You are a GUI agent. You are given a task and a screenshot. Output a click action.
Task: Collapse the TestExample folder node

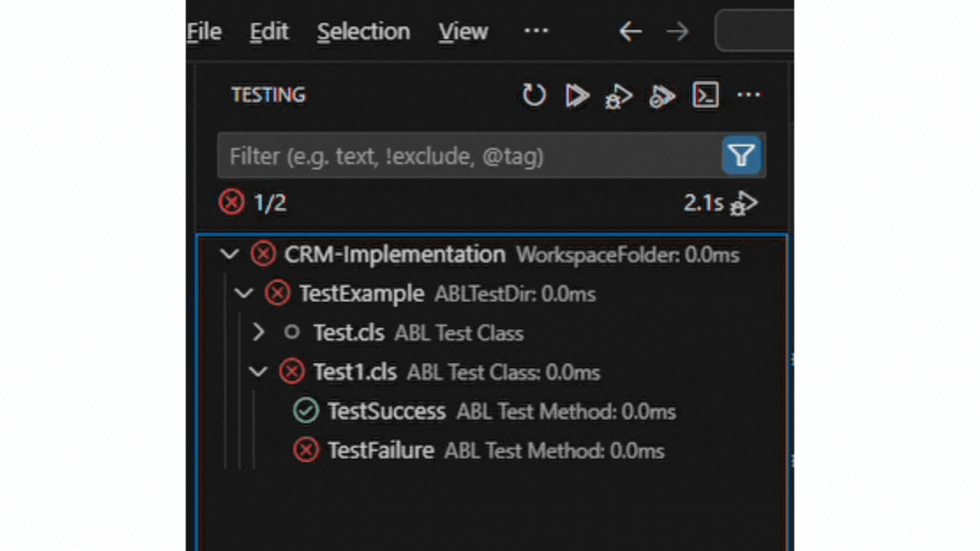[x=244, y=294]
